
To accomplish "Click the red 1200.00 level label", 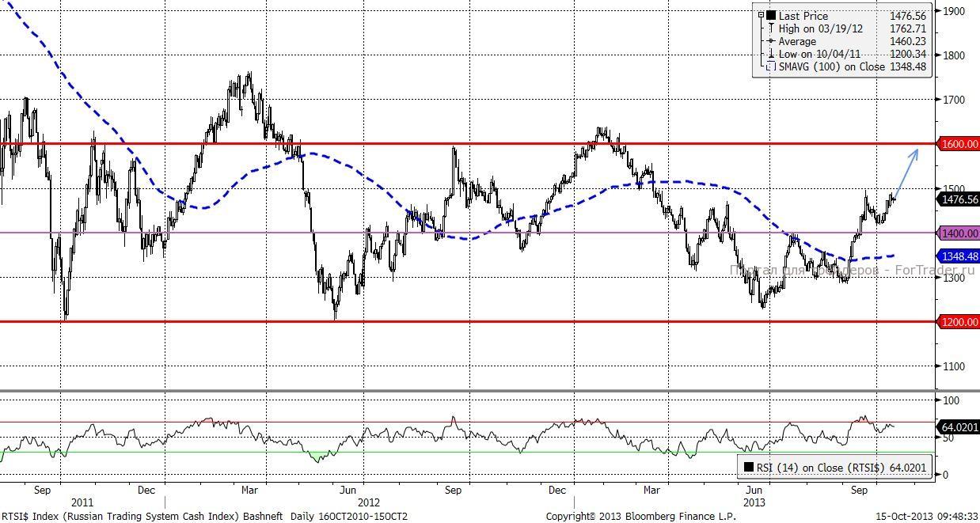I will click(959, 322).
